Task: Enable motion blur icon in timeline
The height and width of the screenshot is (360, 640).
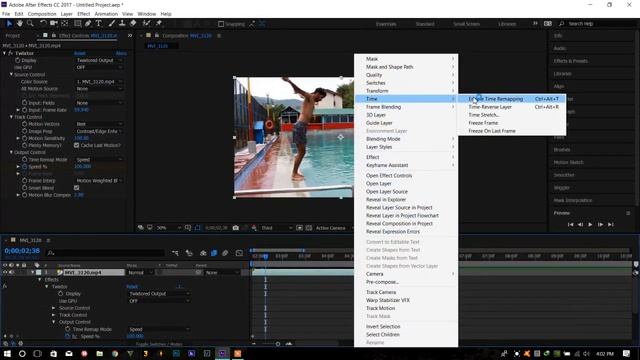Action: click(x=225, y=253)
